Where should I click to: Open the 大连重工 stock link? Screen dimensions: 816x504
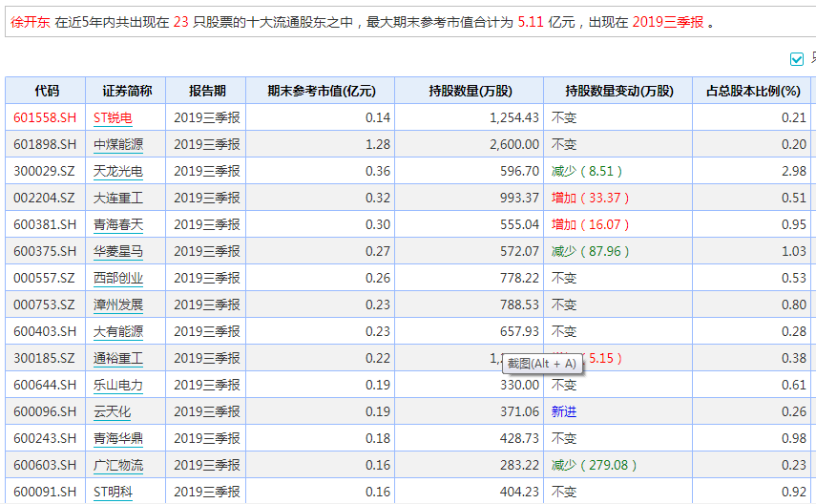point(118,198)
